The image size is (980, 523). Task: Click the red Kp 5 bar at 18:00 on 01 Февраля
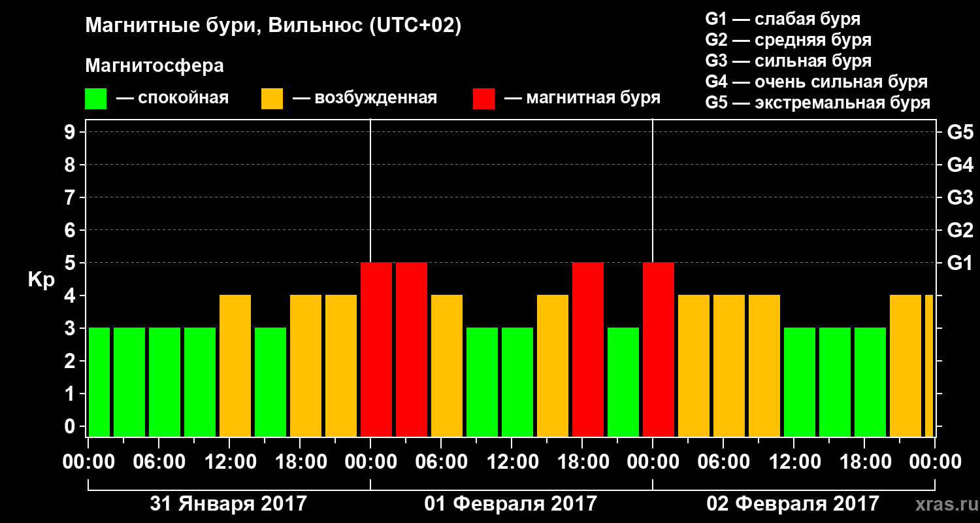[588, 350]
